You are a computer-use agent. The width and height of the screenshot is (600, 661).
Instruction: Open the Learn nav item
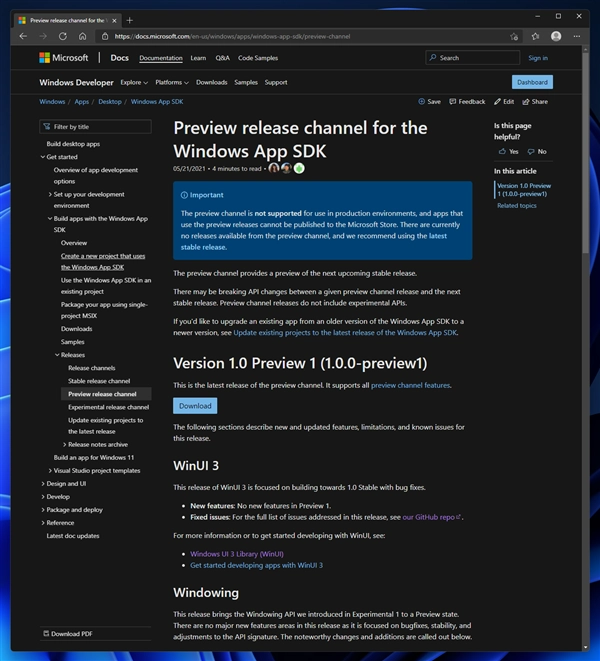point(198,58)
